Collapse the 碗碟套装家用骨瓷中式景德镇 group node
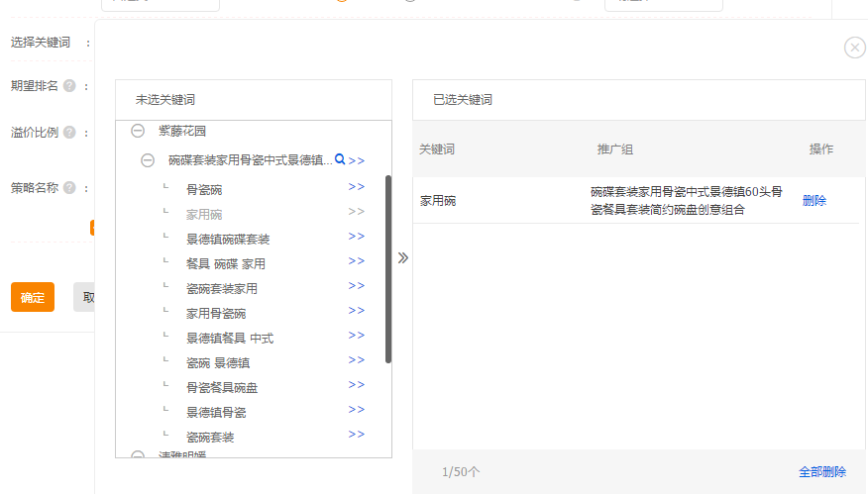868x494 pixels. point(148,160)
